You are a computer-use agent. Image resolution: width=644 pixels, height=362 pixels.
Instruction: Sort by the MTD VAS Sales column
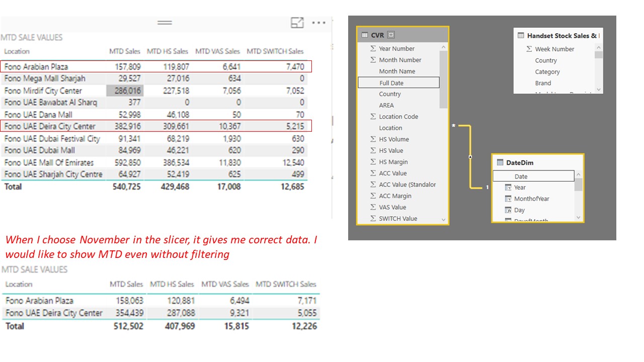click(x=218, y=51)
